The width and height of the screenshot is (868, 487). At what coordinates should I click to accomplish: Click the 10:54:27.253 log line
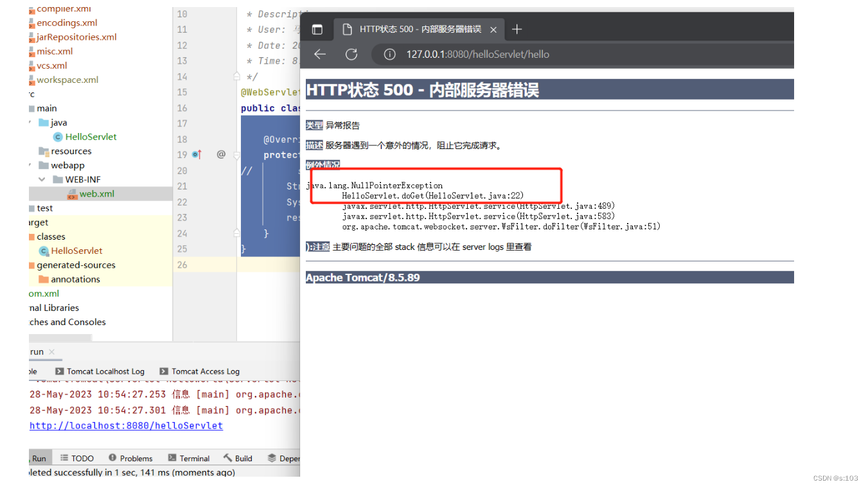pos(164,394)
